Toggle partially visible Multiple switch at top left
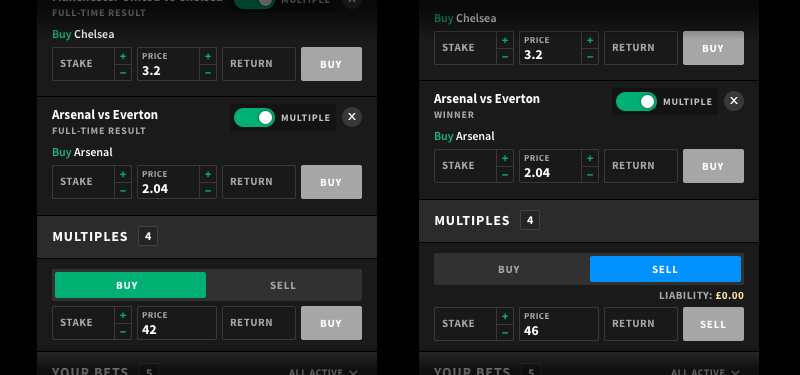 pyautogui.click(x=254, y=4)
